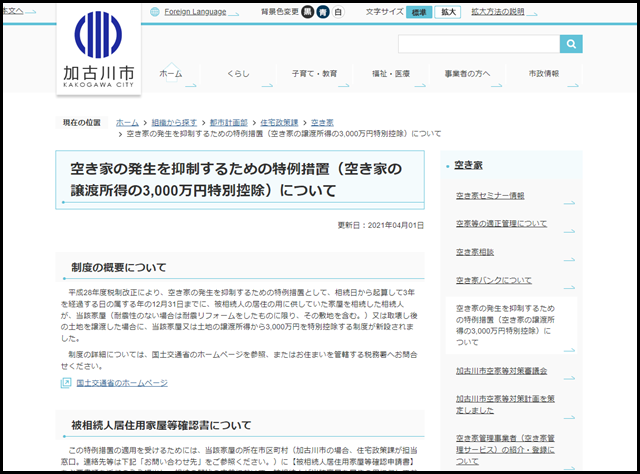Click the site search input field
Image resolution: width=640 pixels, height=474 pixels.
pyautogui.click(x=479, y=44)
